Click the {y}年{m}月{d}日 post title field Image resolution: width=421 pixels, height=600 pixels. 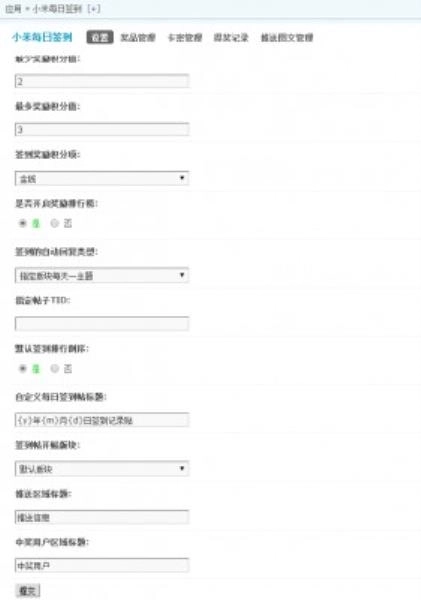(x=102, y=420)
